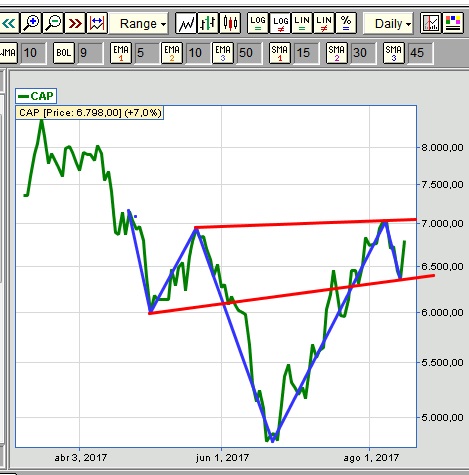Open the Range dropdown
The image size is (469, 475).
[x=139, y=23]
